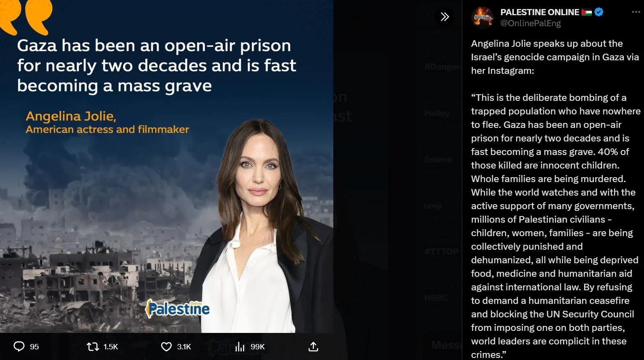Click the Angelina Jolie quote image
Screen dimensions: 644x360
click(x=167, y=166)
